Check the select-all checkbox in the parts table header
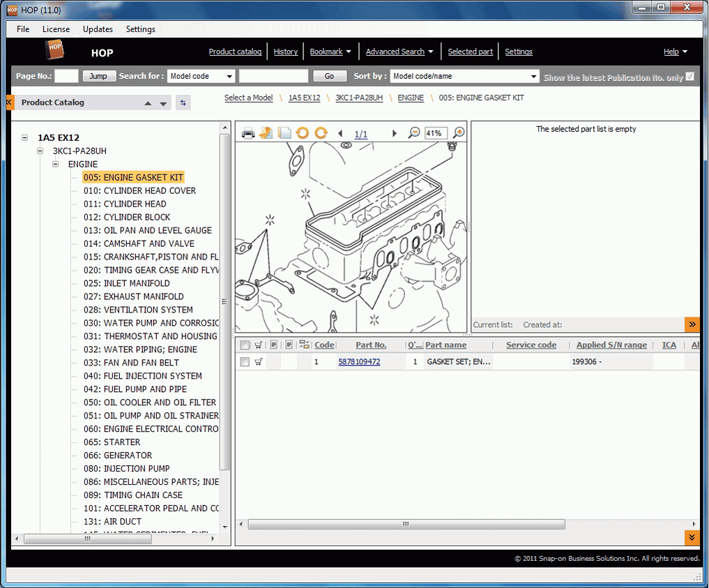 coord(243,345)
